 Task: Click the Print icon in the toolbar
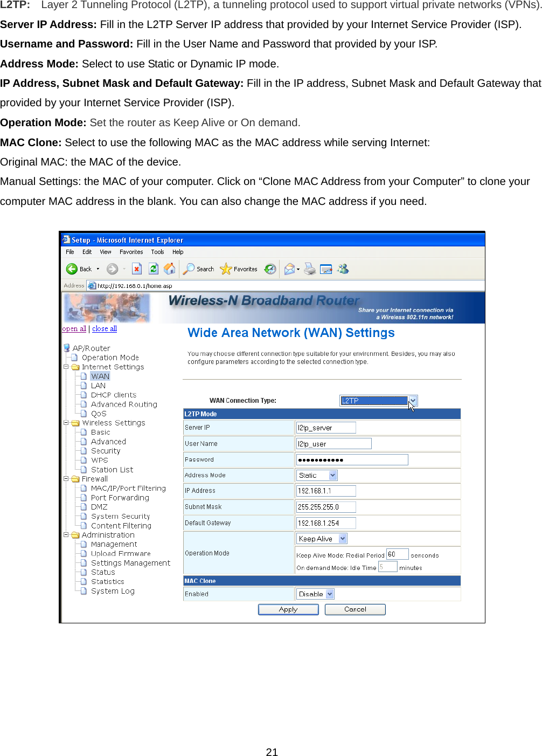[x=309, y=269]
